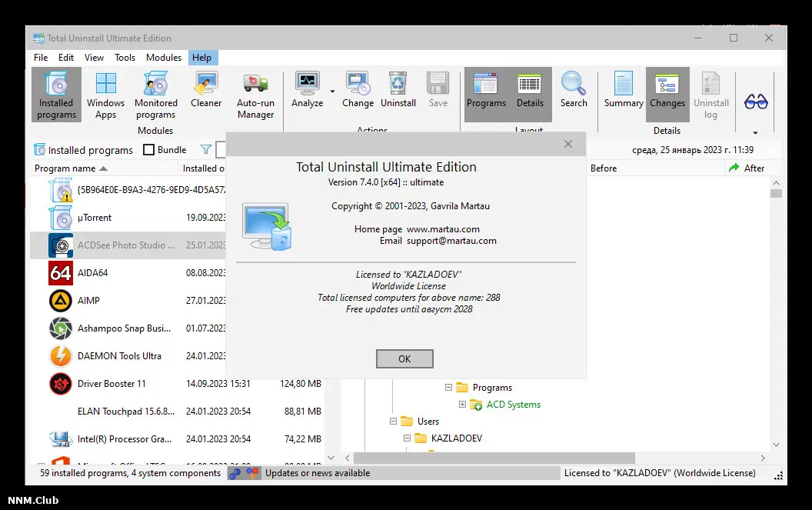Screen dimensions: 812x510
Task: Select AIDA64 in the program list
Action: pos(91,272)
